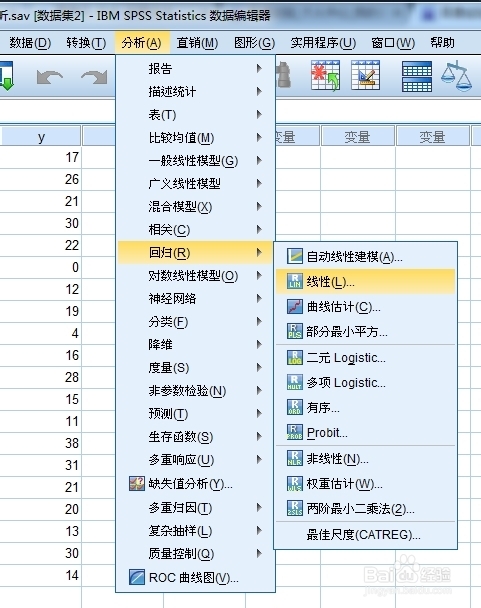Viewport: 481px width, 608px height.
Task: Click the PLS partial least squares icon
Action: pos(295,331)
